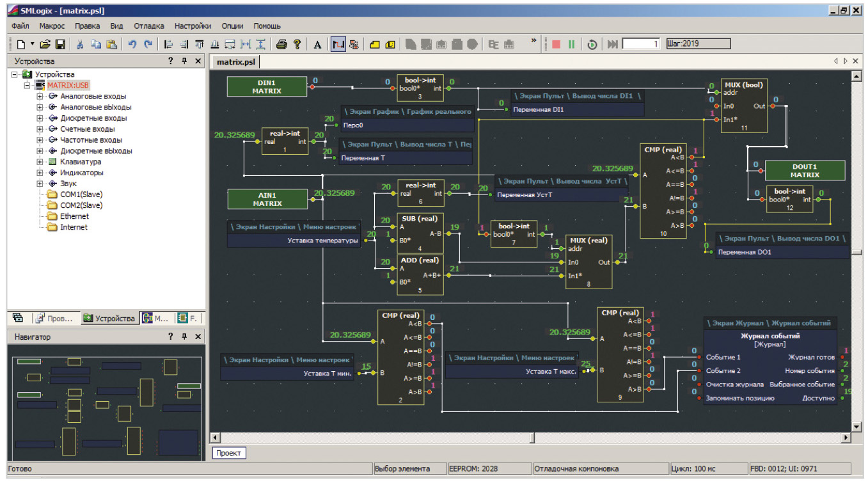The image size is (868, 483).
Task: Switch to the Устройства panel tab
Action: pos(109,318)
